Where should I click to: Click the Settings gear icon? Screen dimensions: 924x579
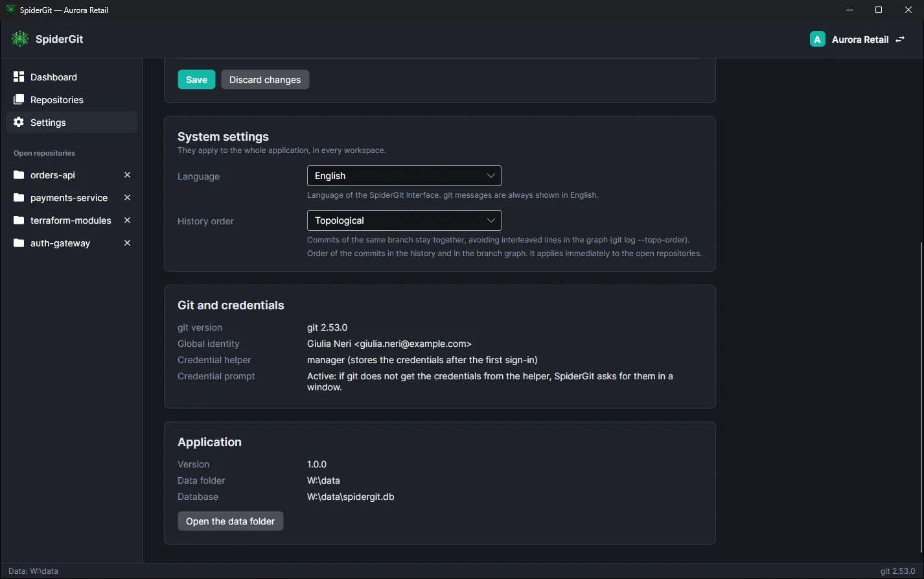pyautogui.click(x=19, y=122)
